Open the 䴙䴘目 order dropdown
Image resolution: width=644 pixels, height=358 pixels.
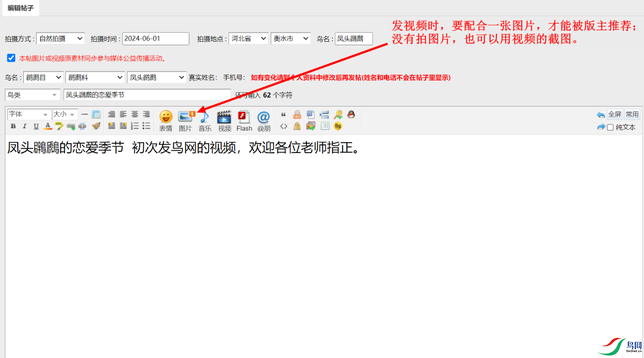tap(43, 77)
